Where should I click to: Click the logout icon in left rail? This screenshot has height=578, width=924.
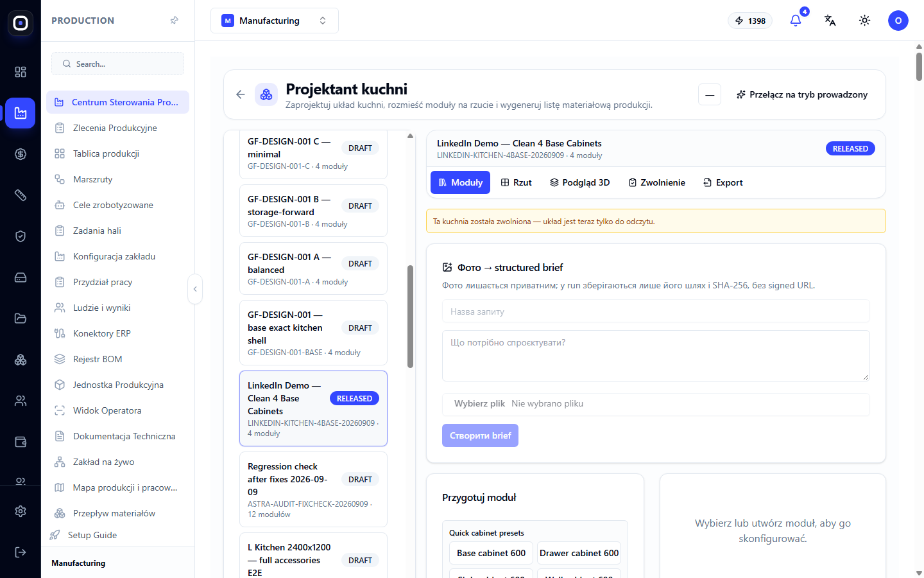21,552
